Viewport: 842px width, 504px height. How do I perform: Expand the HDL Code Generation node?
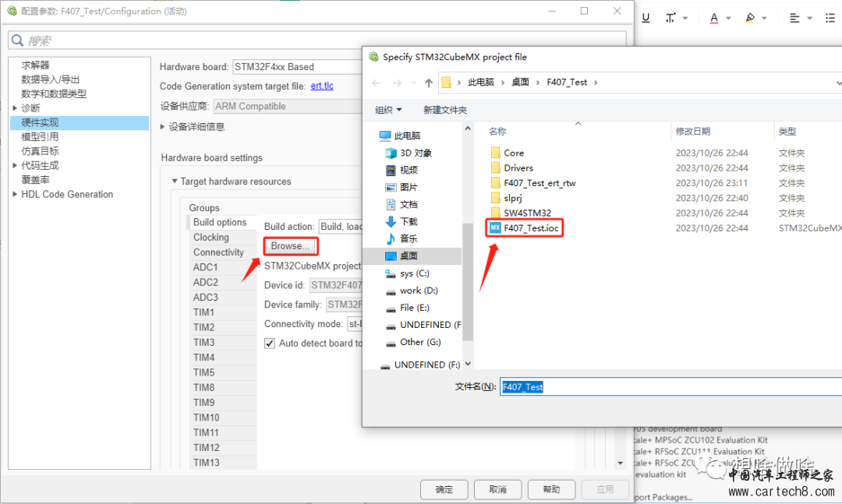click(x=15, y=194)
